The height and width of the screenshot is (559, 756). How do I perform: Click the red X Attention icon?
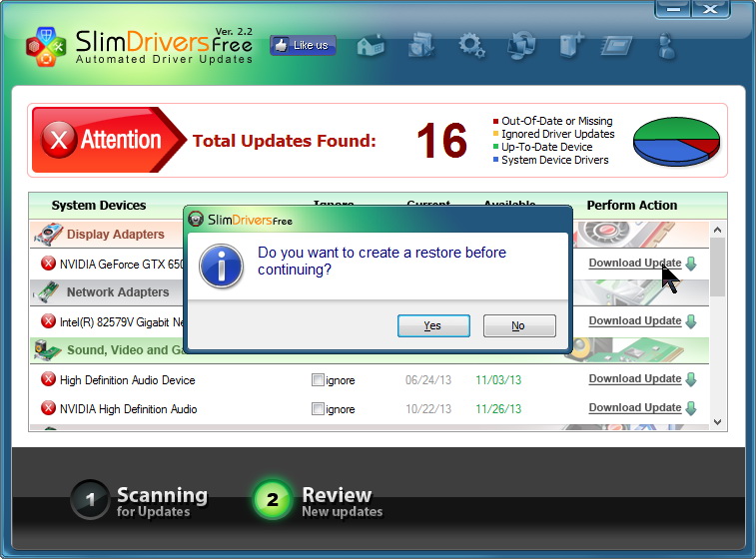(x=59, y=140)
